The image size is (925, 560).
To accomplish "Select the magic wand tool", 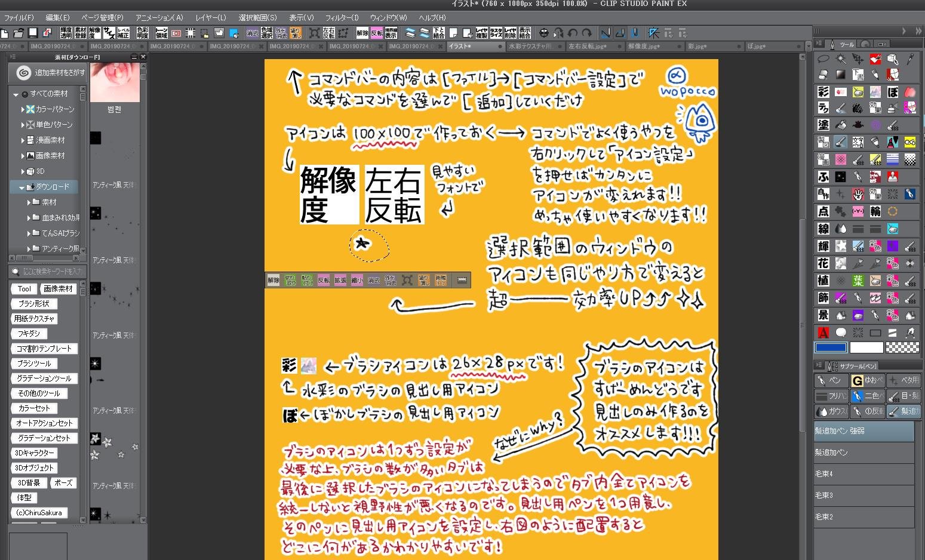I will tap(841, 59).
